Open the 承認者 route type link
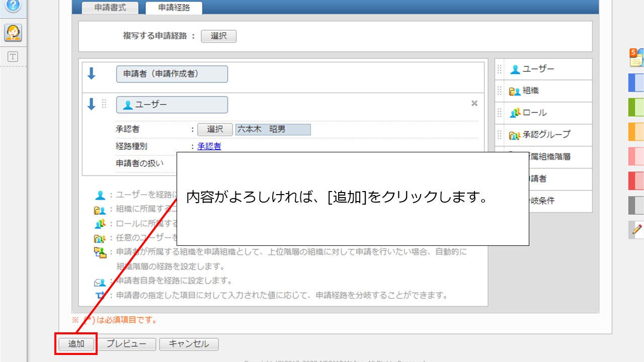This screenshot has width=644, height=362. 209,146
